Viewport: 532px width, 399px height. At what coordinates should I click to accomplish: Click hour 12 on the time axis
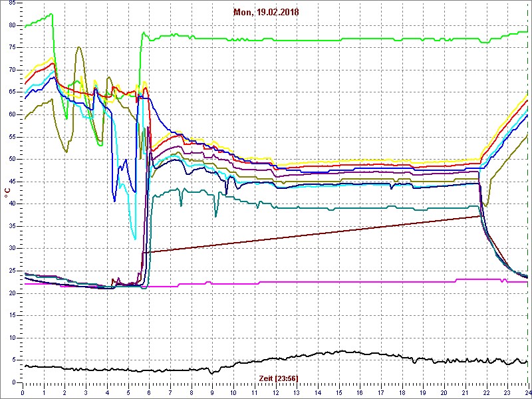coord(275,392)
